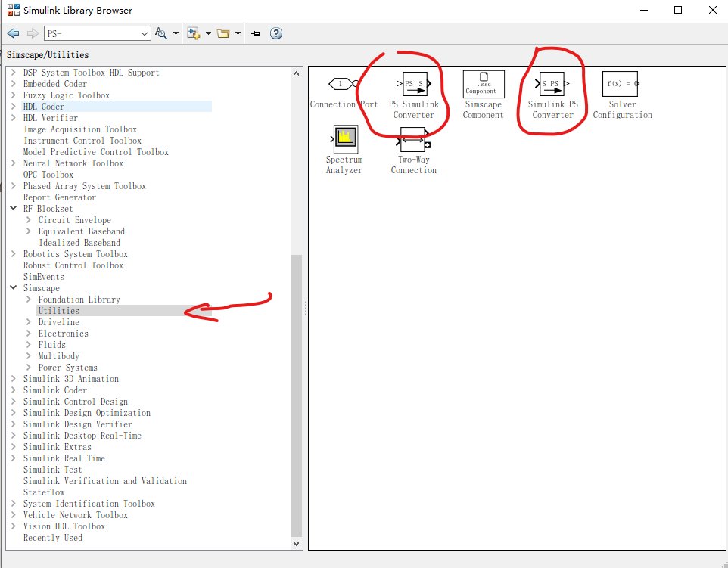The width and height of the screenshot is (728, 568).
Task: Click Simulink Library Browser app icon
Action: pos(14,10)
